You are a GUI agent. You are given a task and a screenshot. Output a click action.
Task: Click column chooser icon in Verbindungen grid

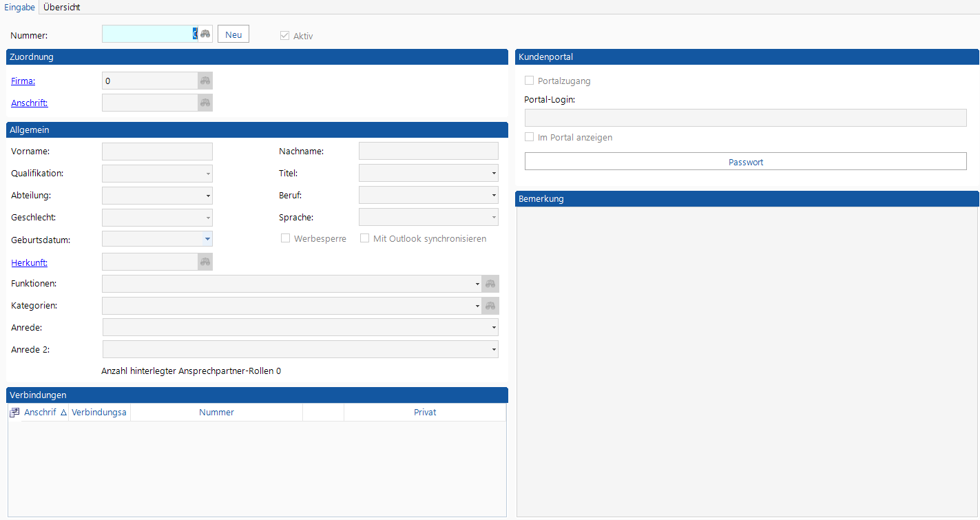tap(14, 413)
